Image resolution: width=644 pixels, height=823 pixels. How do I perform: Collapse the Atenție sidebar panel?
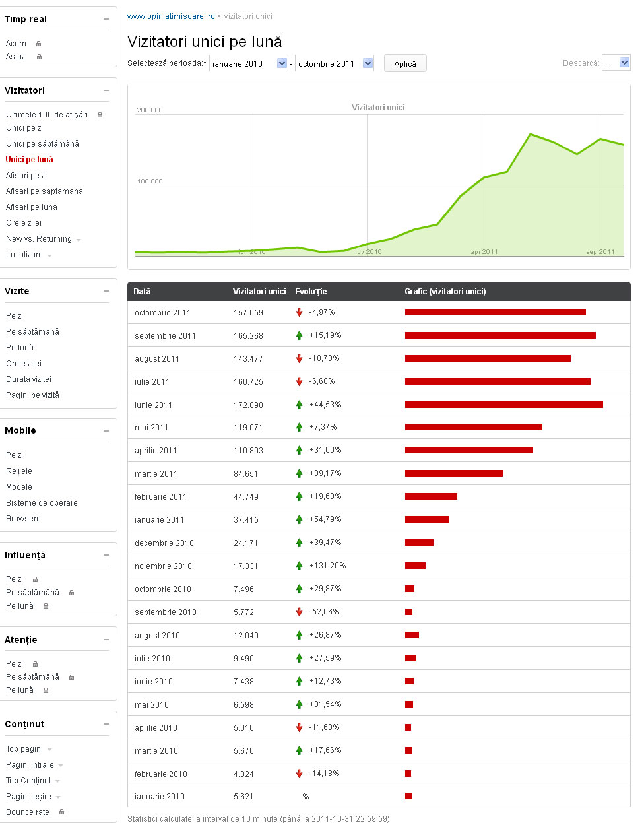pyautogui.click(x=106, y=640)
